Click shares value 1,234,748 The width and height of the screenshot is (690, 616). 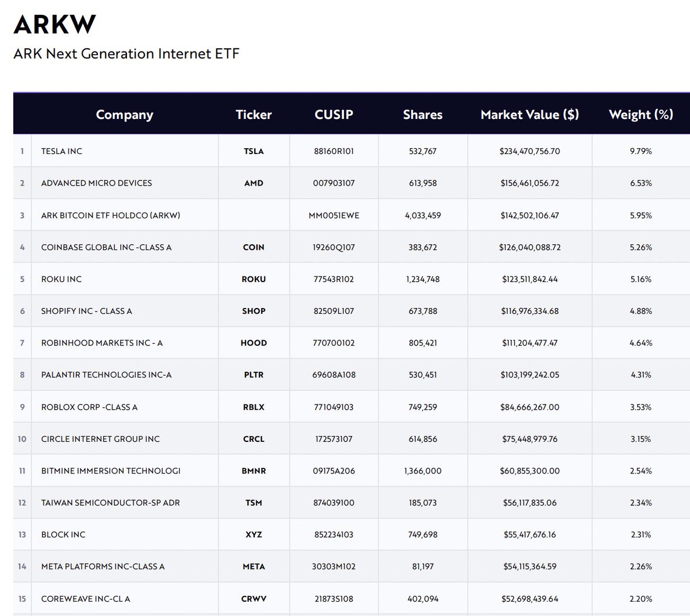[x=423, y=279]
